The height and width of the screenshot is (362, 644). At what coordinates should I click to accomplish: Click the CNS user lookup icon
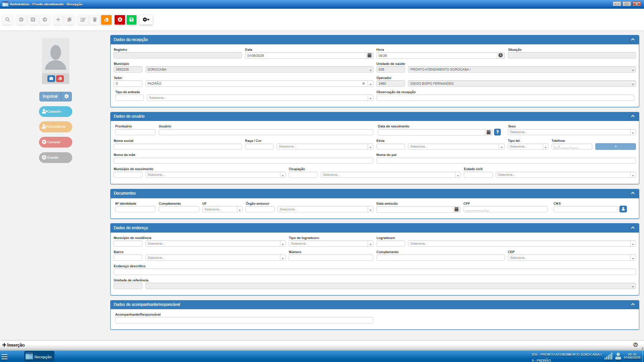[623, 209]
